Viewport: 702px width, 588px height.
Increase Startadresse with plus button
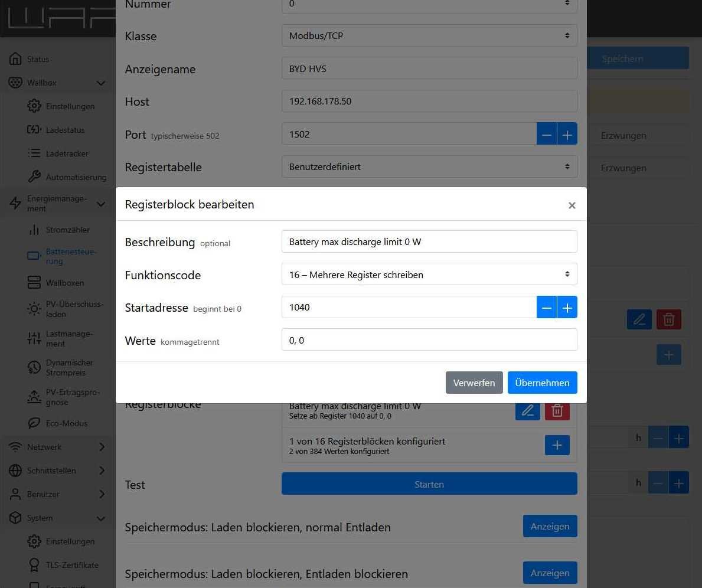click(567, 308)
